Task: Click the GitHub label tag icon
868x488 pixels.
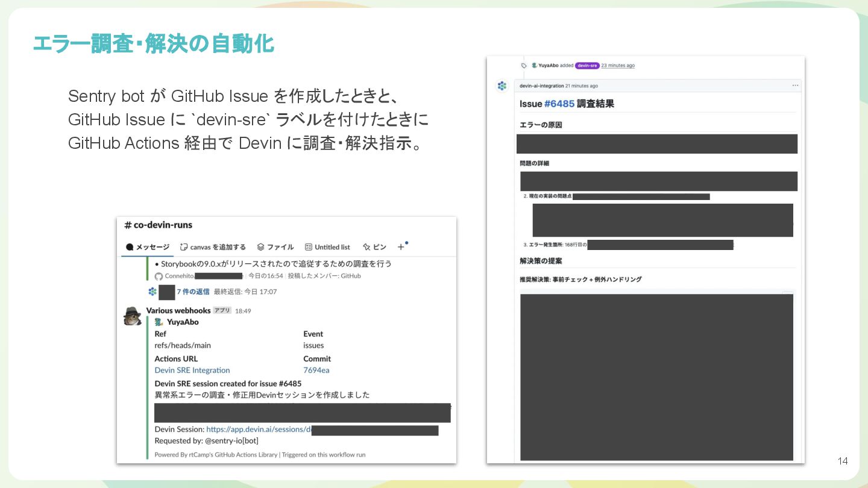Action: [524, 65]
